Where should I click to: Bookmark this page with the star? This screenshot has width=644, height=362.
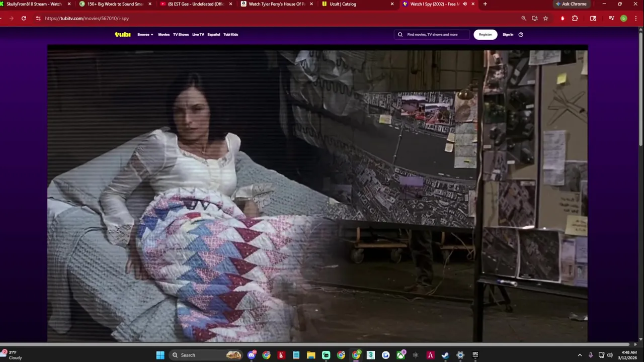[x=545, y=18]
